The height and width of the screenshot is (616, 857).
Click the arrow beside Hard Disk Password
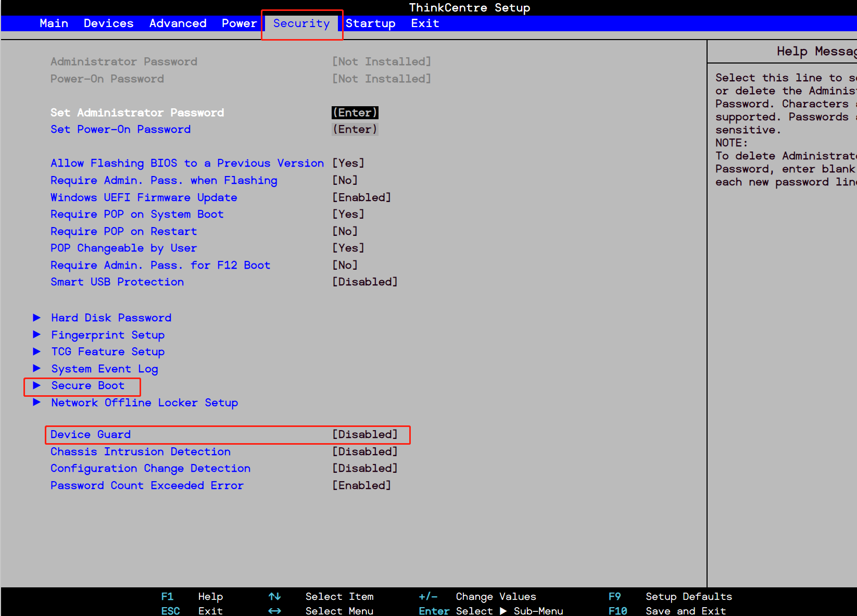[x=36, y=318]
